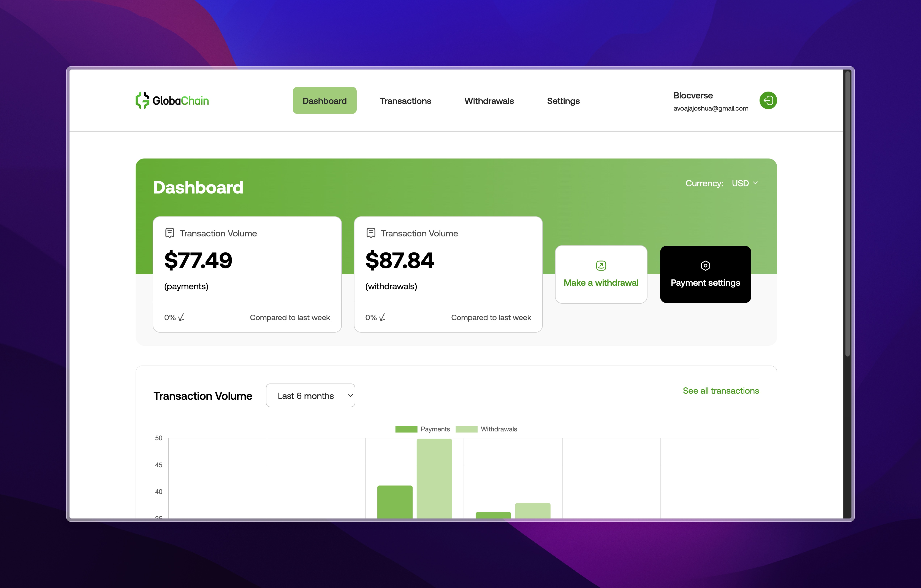Screen dimensions: 921x588
Task: Click receipt icon on withdrawals Transaction Volume card
Action: [371, 233]
